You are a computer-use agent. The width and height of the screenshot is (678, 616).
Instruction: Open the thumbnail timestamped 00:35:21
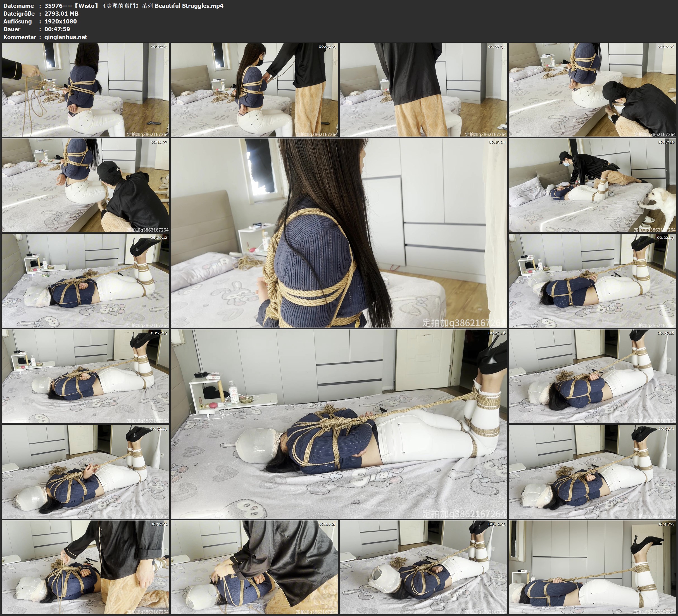pos(592,472)
